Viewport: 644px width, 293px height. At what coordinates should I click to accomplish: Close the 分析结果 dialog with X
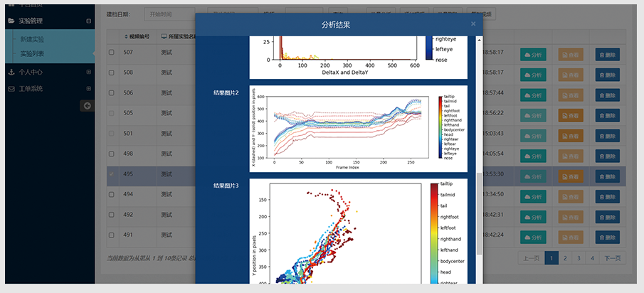(473, 24)
